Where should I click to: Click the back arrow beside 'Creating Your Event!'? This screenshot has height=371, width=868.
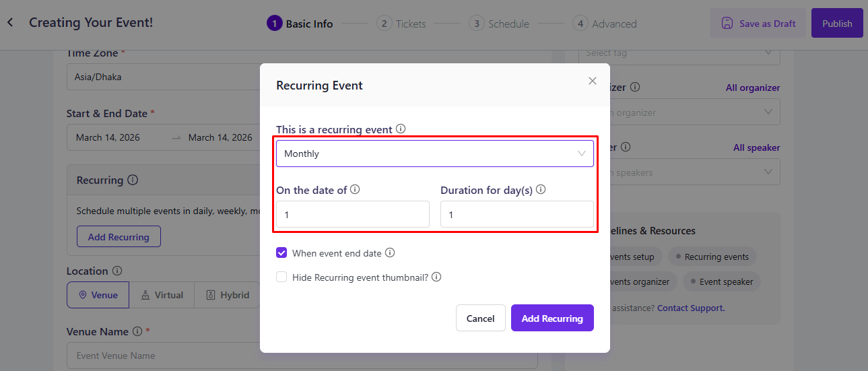10,23
